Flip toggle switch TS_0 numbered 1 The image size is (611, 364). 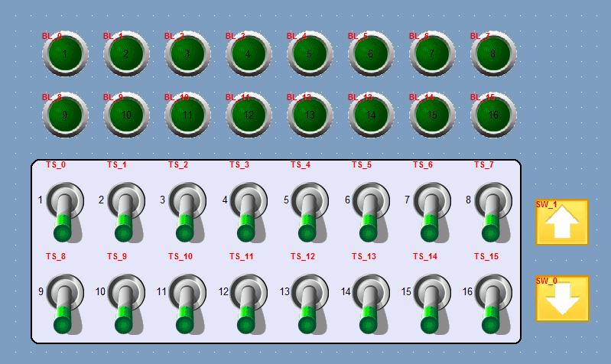(x=64, y=213)
